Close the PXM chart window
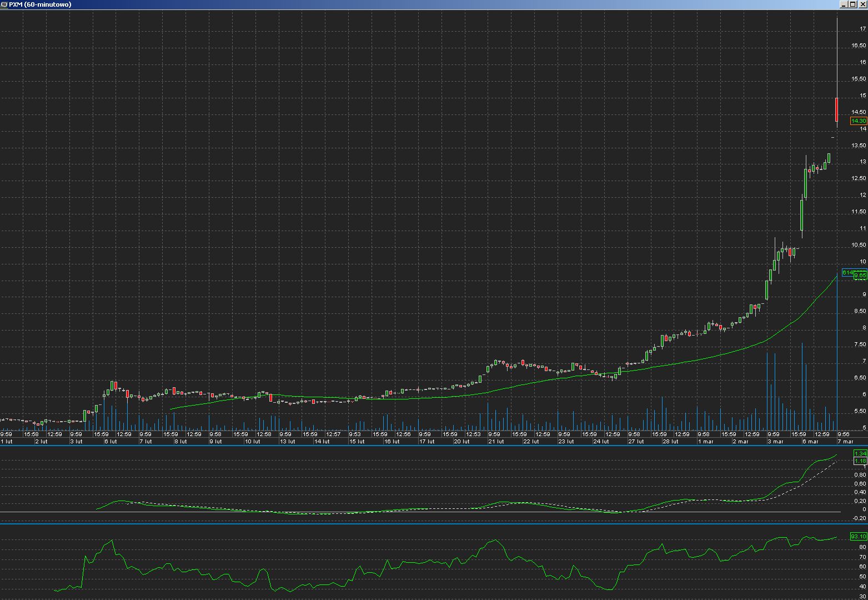The image size is (868, 600). coord(862,4)
